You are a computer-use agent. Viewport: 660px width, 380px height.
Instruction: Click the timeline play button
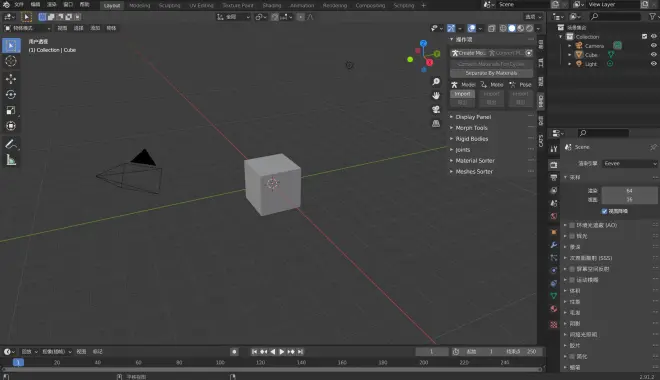(x=282, y=352)
